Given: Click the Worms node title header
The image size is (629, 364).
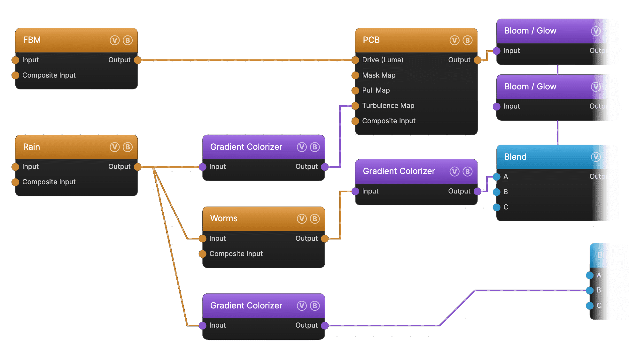Looking at the screenshot, I should point(264,219).
